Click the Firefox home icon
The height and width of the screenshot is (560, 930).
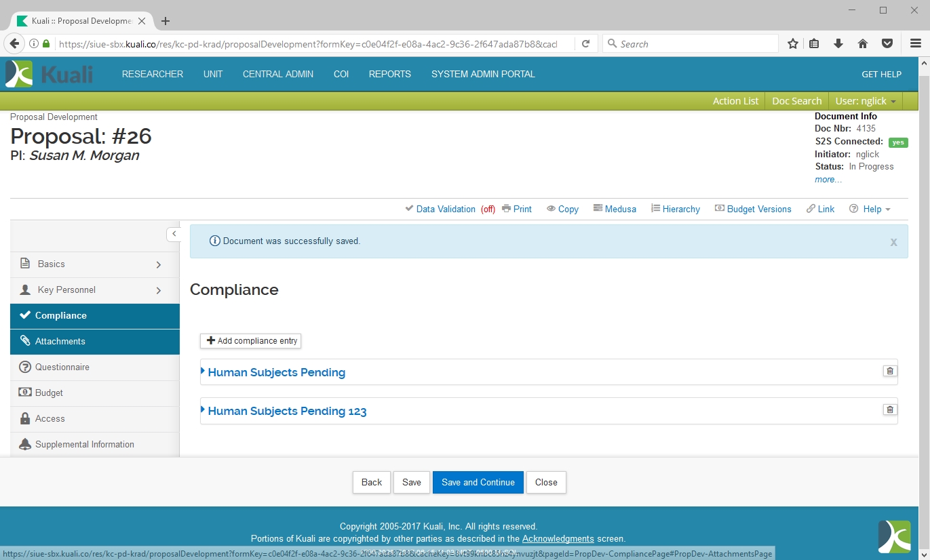[863, 44]
